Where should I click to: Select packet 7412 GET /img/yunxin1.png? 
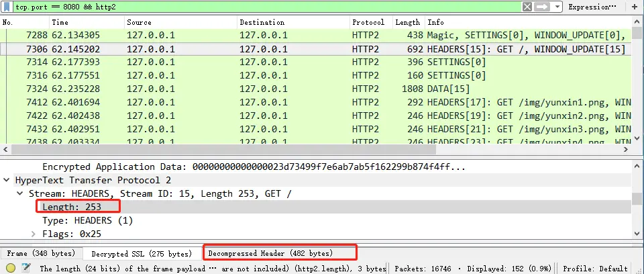point(316,103)
